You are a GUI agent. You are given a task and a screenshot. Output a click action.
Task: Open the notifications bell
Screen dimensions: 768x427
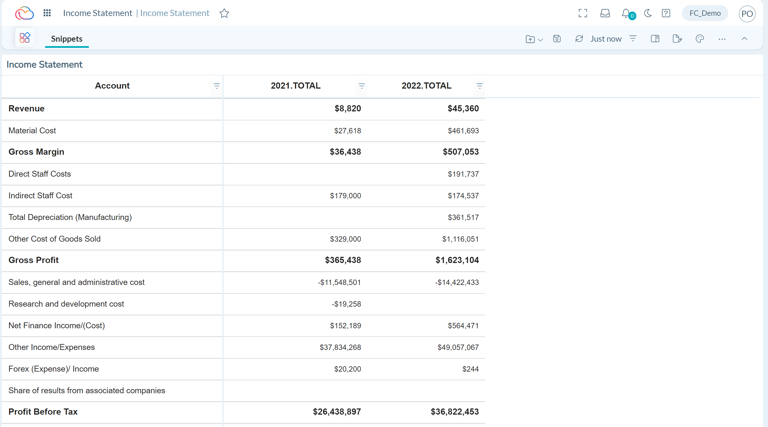pos(627,13)
